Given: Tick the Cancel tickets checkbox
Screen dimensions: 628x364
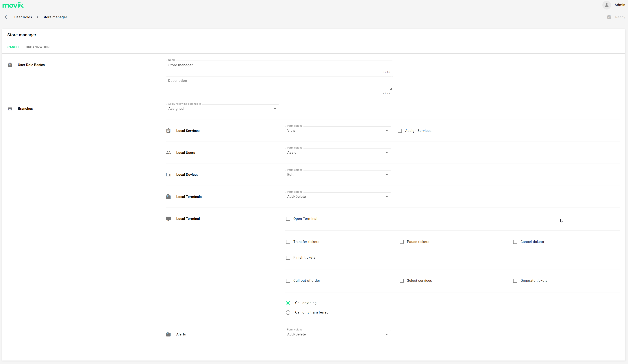Looking at the screenshot, I should 515,242.
